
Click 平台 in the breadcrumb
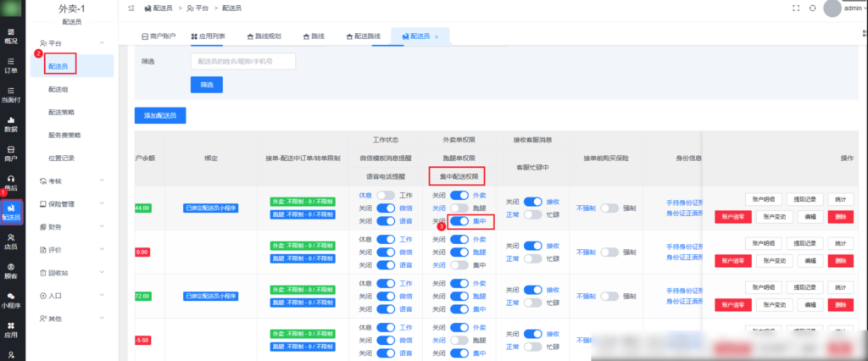pyautogui.click(x=198, y=8)
